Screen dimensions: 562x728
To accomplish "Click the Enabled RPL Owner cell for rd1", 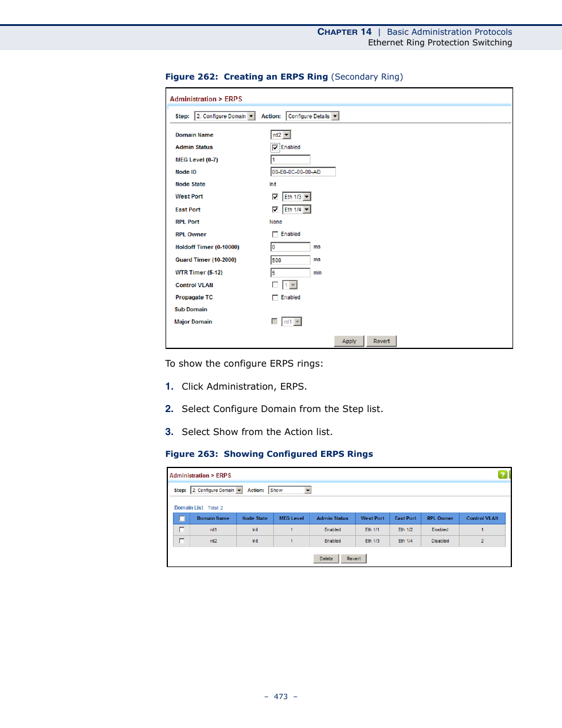I will (x=440, y=530).
